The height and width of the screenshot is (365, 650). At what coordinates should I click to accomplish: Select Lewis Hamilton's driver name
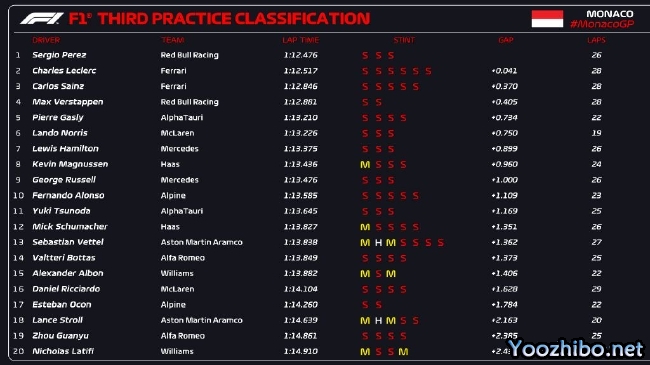click(65, 148)
